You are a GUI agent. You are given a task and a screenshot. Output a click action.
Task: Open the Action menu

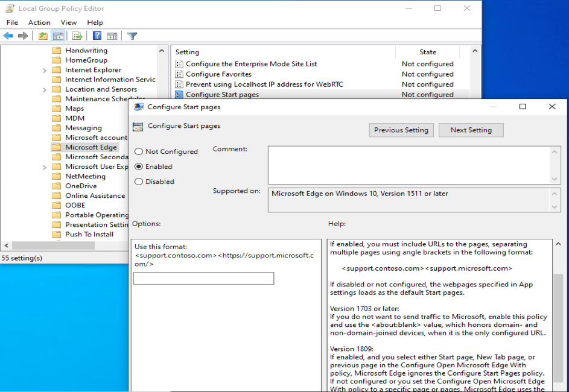39,22
